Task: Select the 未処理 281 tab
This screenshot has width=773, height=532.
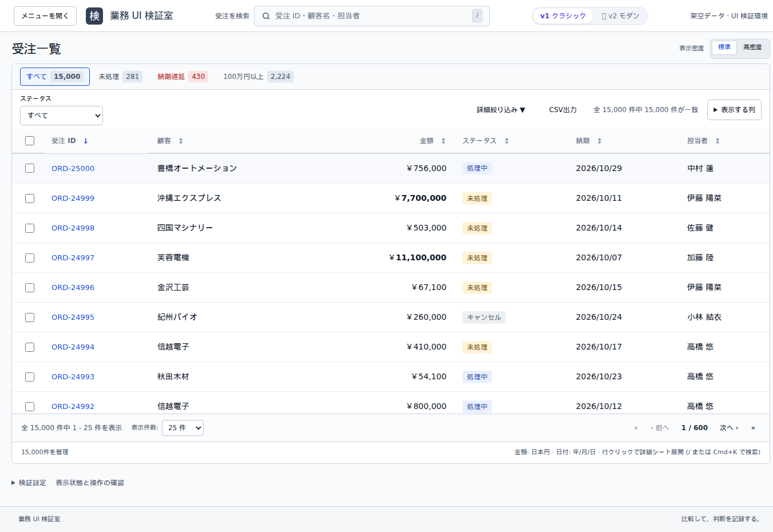Action: (x=120, y=77)
